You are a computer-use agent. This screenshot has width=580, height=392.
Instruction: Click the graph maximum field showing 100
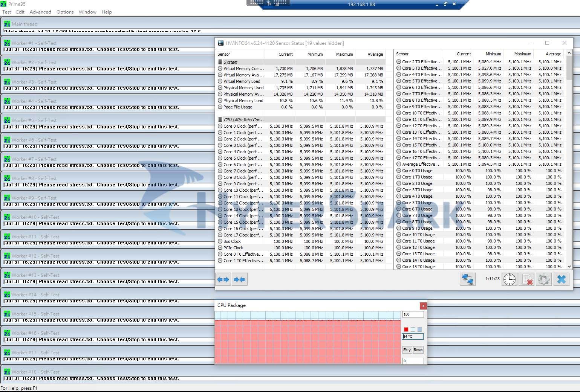pyautogui.click(x=413, y=314)
